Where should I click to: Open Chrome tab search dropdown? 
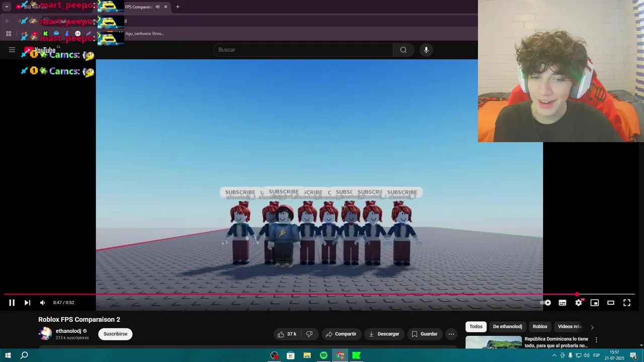[7, 7]
